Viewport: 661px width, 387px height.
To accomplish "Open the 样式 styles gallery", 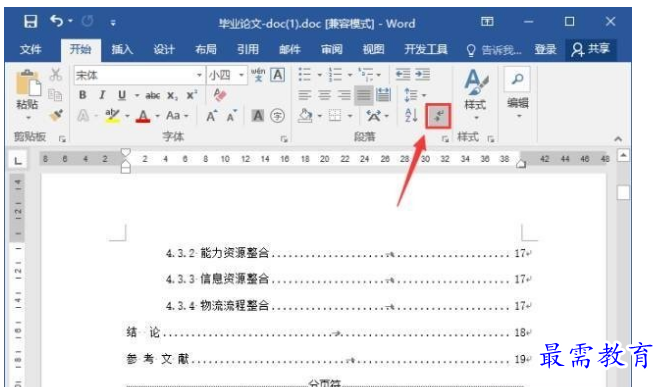I will [x=475, y=94].
